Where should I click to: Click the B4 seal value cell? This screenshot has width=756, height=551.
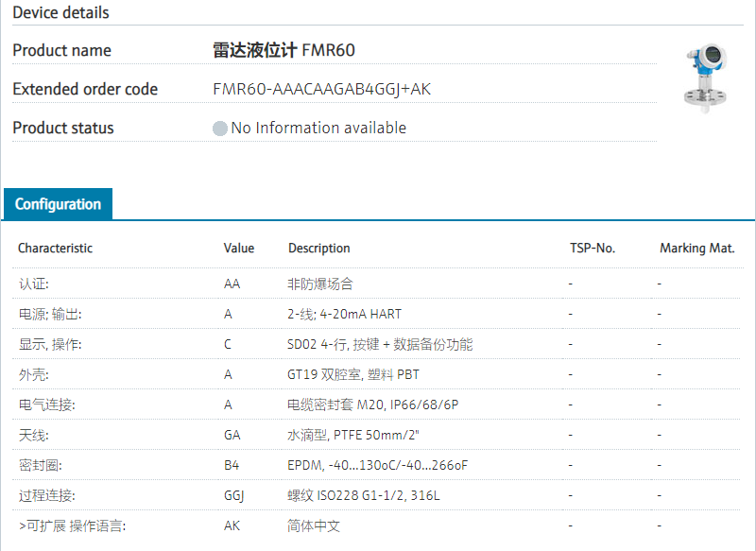click(232, 465)
